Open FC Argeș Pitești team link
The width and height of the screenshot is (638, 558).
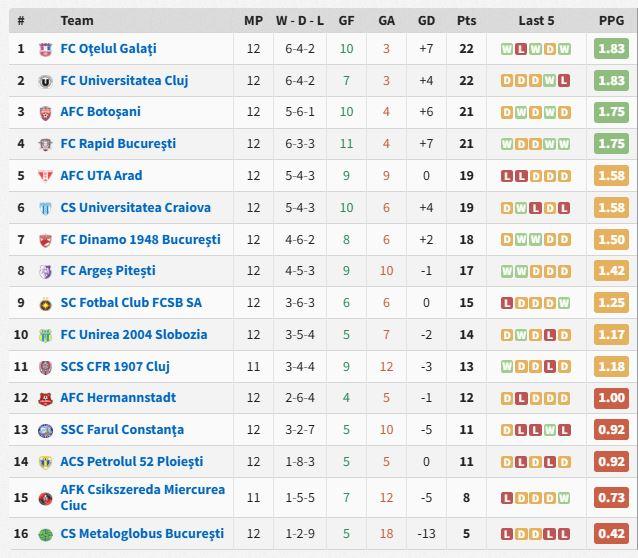[x=108, y=271]
